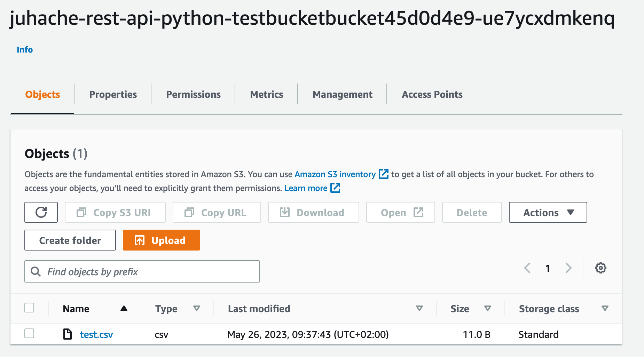Screen dimensions: 644x357
Task: Sort by Name ascending arrow
Action: click(124, 308)
